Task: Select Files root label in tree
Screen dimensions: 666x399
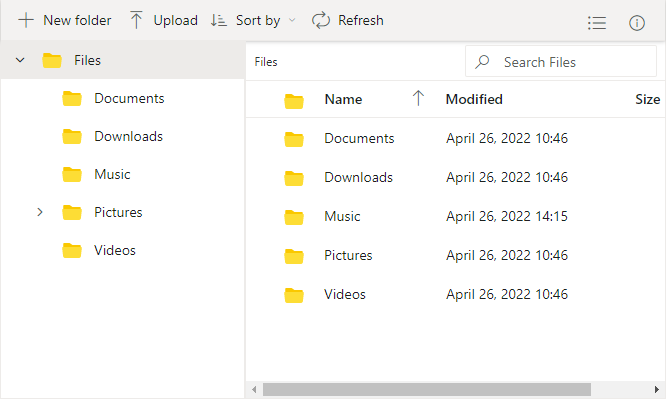Action: 87,60
